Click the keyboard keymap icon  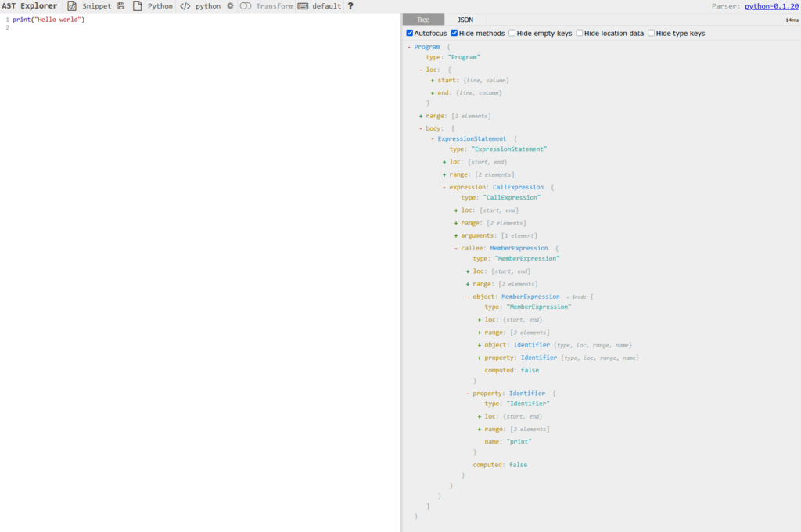[303, 6]
